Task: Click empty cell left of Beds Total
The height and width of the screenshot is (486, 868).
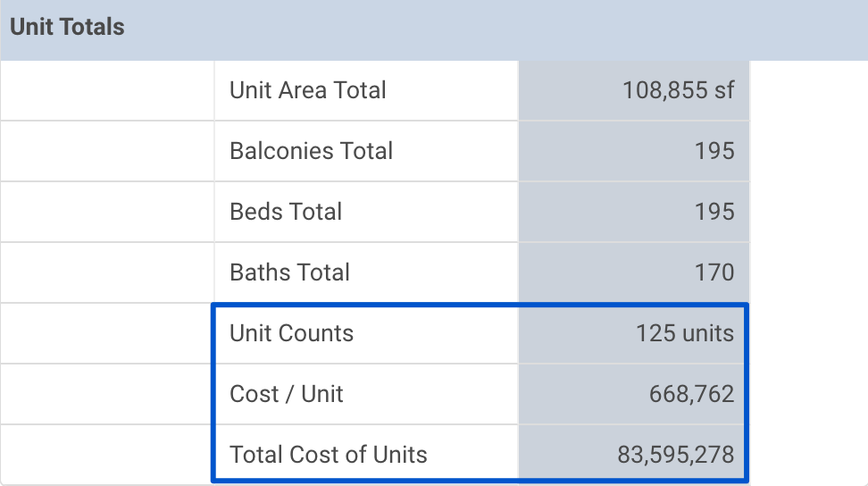Action: click(107, 212)
